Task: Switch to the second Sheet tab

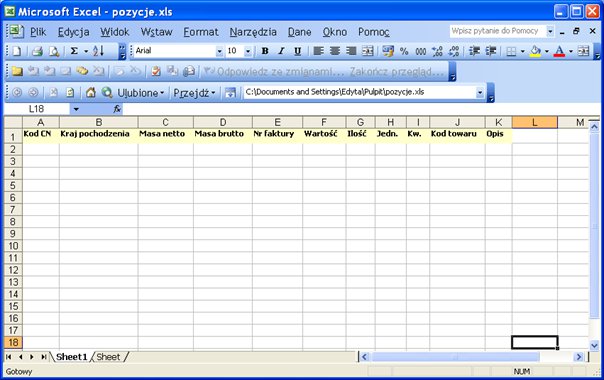Action: pyautogui.click(x=108, y=357)
